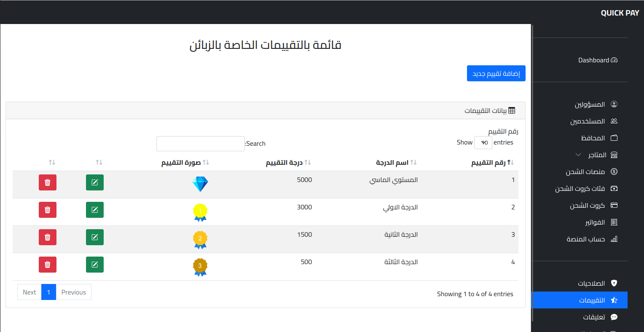Click the red delete icon for الدرجة الاولي
Image resolution: width=644 pixels, height=332 pixels.
click(48, 210)
